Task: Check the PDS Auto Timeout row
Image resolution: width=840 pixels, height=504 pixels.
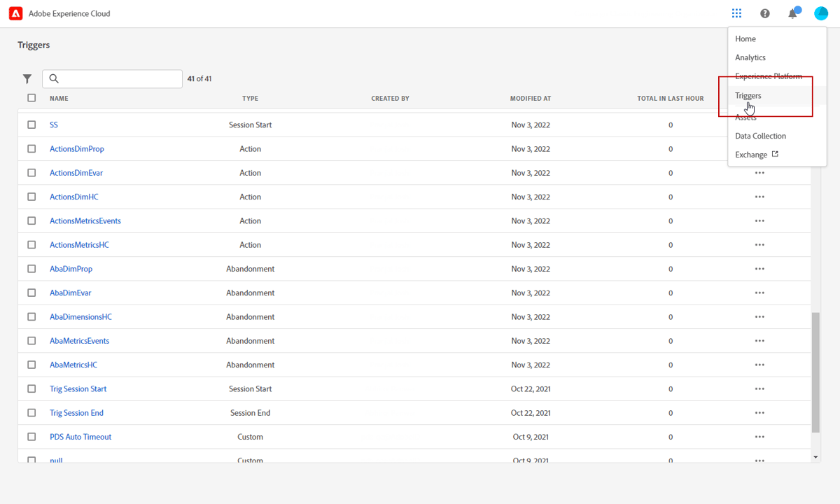Action: [31, 437]
